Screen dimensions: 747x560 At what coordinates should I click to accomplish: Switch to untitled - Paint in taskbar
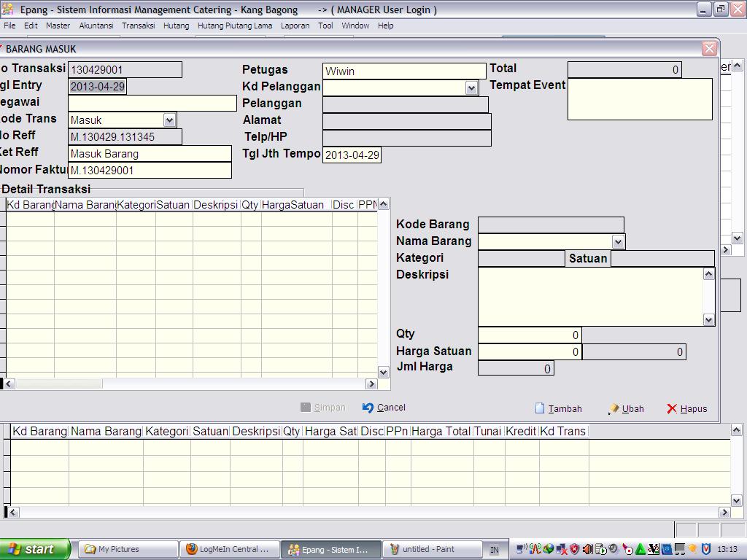coord(435,549)
